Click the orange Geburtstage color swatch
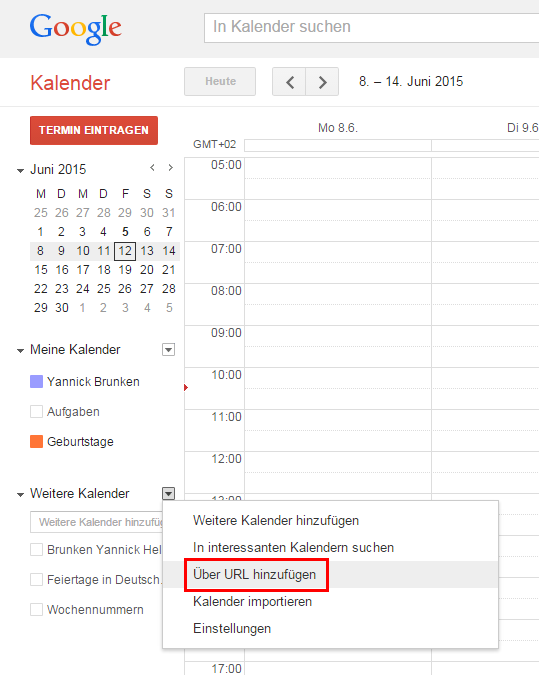The image size is (539, 675). (x=37, y=442)
